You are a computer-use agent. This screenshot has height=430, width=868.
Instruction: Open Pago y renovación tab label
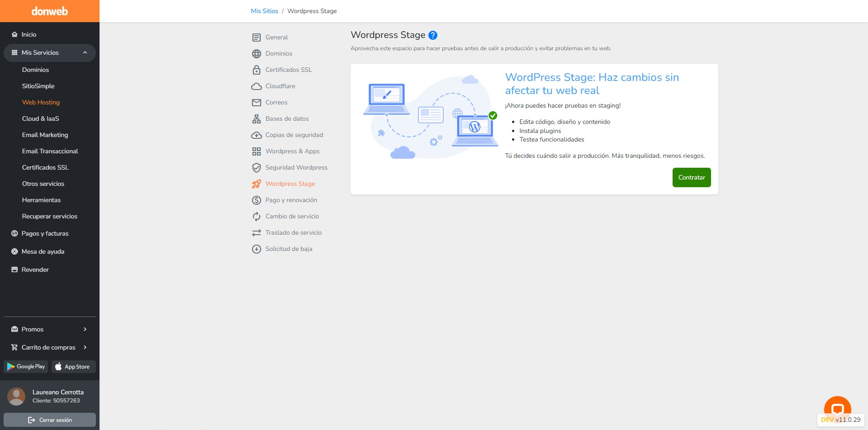pyautogui.click(x=291, y=200)
